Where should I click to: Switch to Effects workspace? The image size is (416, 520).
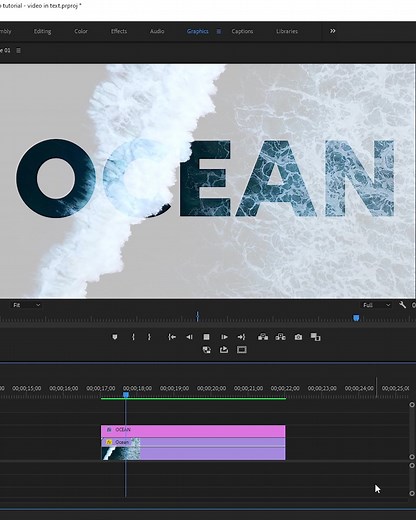(x=119, y=31)
